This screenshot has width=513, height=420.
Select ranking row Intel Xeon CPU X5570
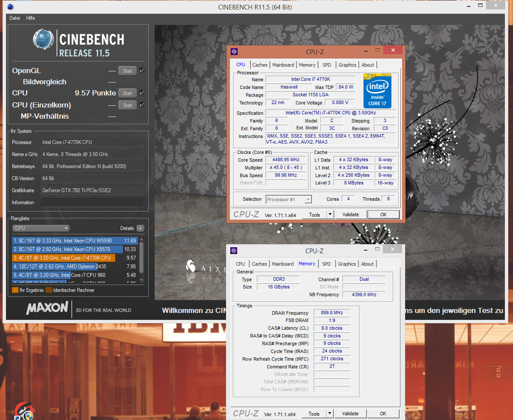tap(75, 249)
